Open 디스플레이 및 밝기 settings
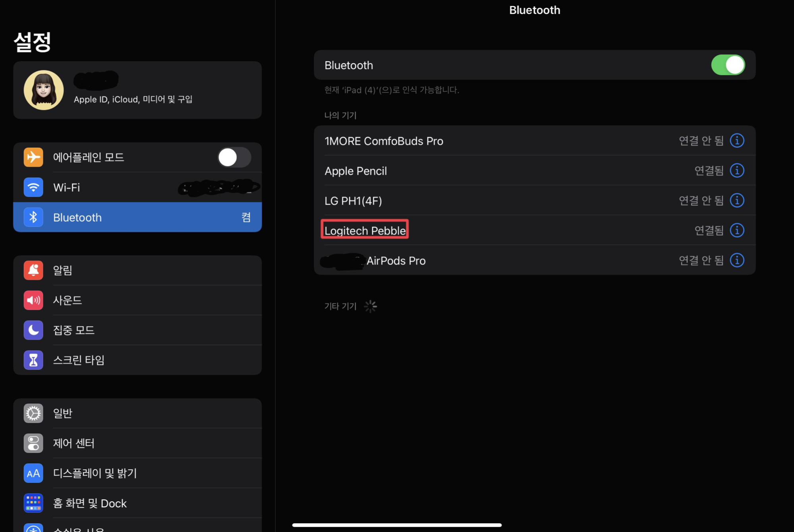 [137, 473]
